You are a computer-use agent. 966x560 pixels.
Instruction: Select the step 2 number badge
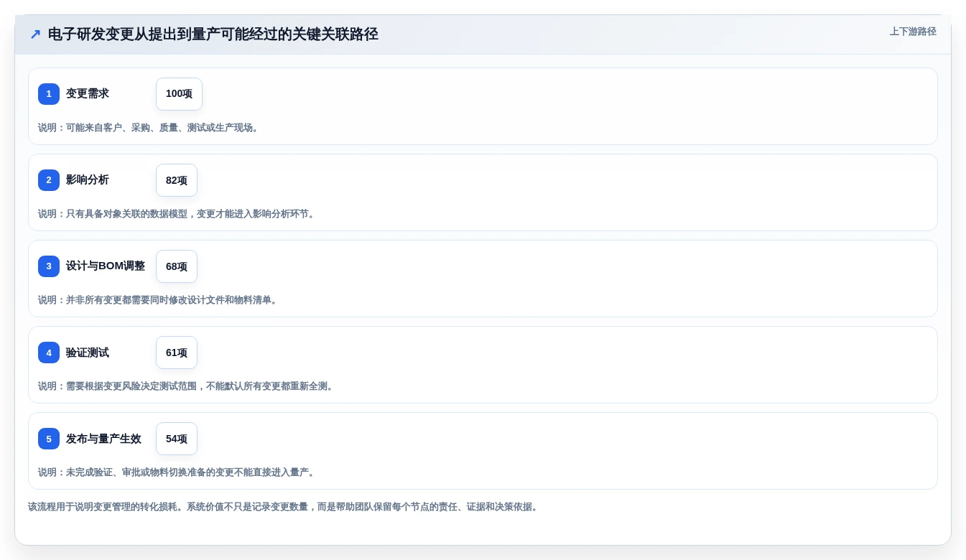[x=49, y=180]
